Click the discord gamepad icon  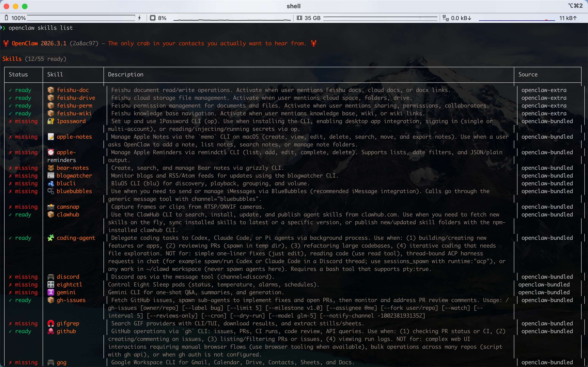[x=51, y=277]
